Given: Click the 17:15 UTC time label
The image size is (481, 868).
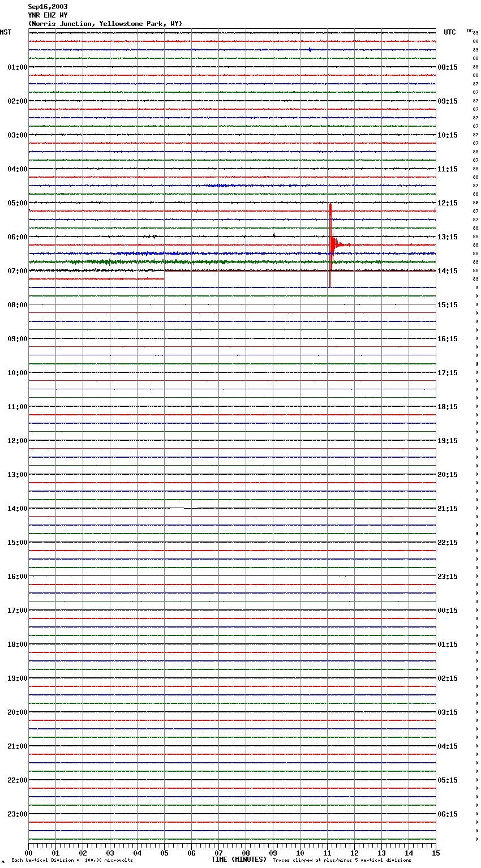Looking at the screenshot, I should point(448,373).
